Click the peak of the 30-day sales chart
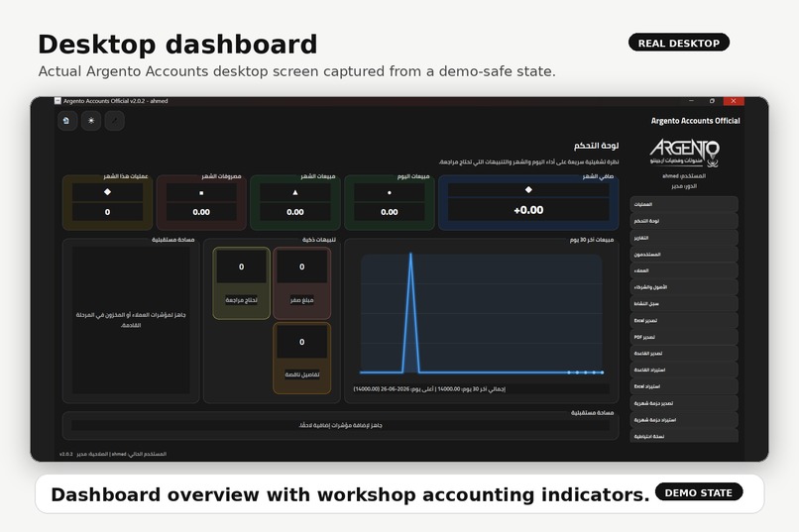The height and width of the screenshot is (532, 799). coord(410,254)
